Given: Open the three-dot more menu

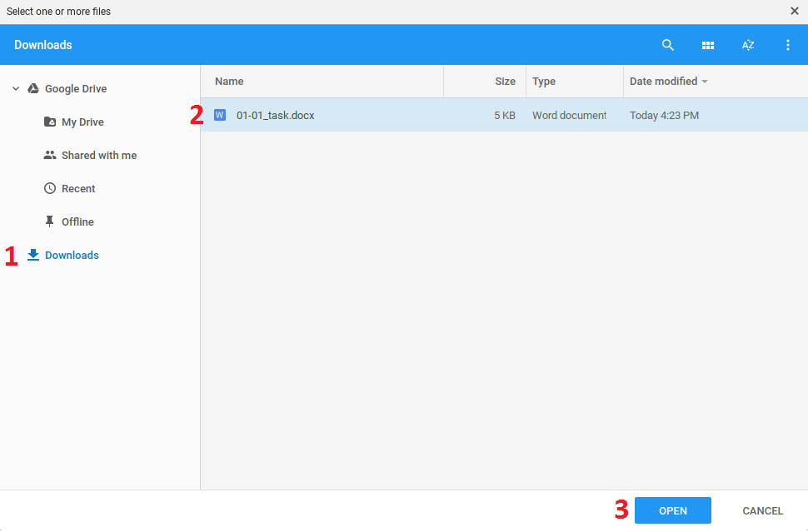Looking at the screenshot, I should (788, 45).
